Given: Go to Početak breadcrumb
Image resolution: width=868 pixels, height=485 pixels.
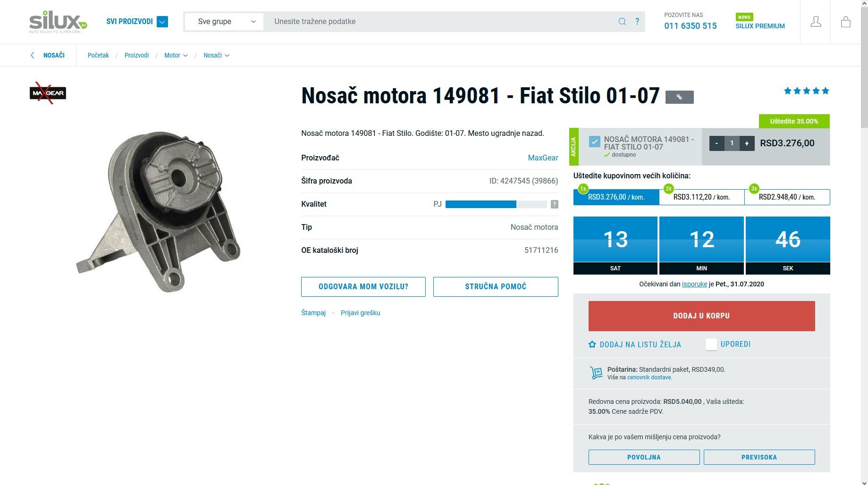Looking at the screenshot, I should [98, 55].
